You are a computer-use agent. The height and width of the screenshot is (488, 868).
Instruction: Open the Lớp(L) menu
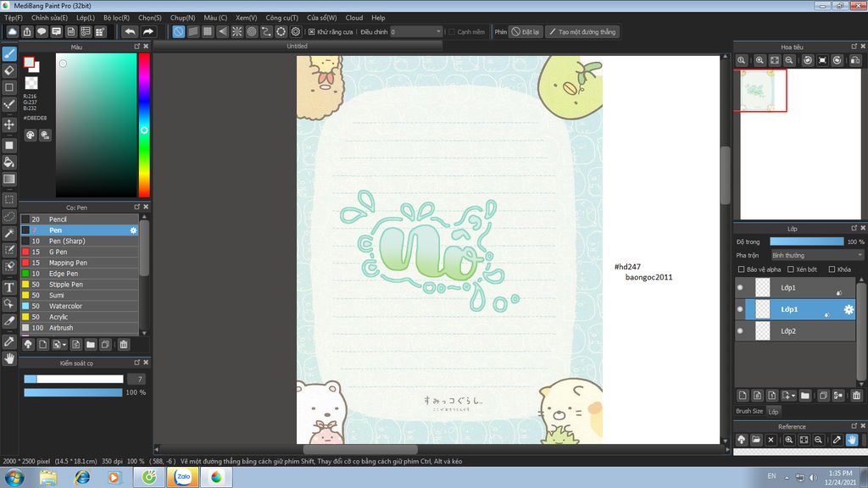[x=86, y=18]
